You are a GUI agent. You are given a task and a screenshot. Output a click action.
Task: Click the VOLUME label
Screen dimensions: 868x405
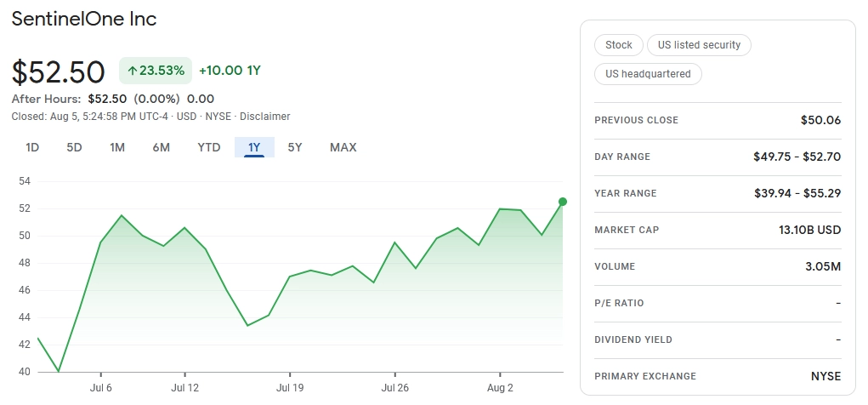(x=615, y=266)
